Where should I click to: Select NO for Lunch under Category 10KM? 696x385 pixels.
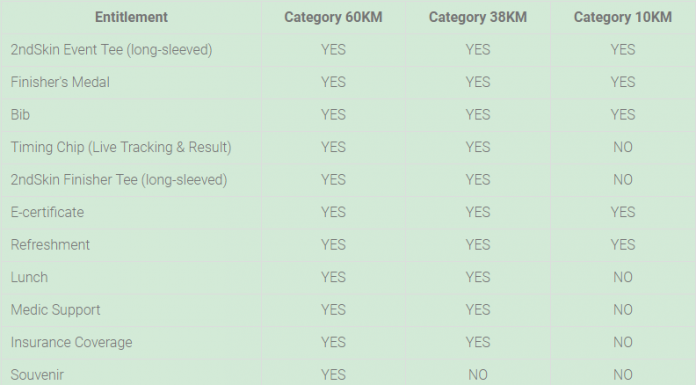pyautogui.click(x=623, y=277)
